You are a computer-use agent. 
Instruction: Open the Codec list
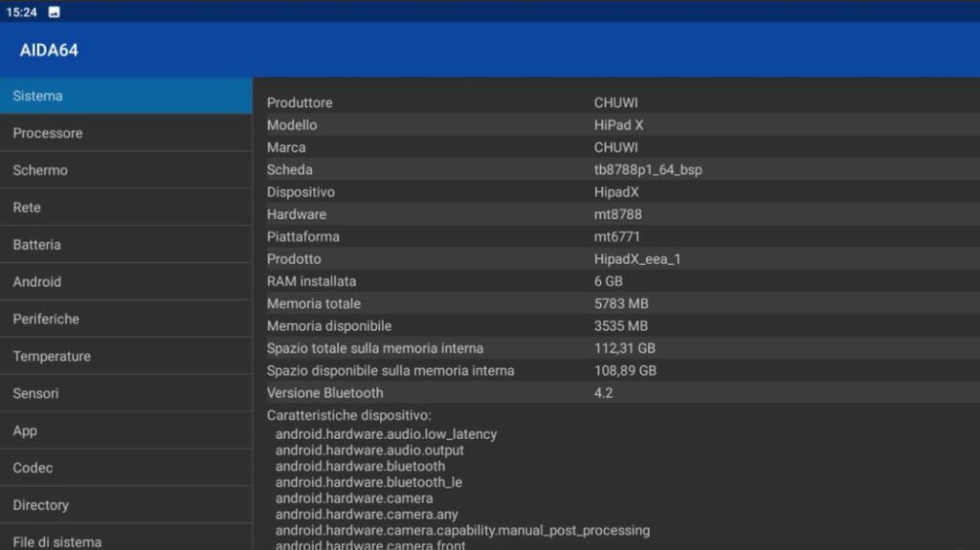point(125,469)
